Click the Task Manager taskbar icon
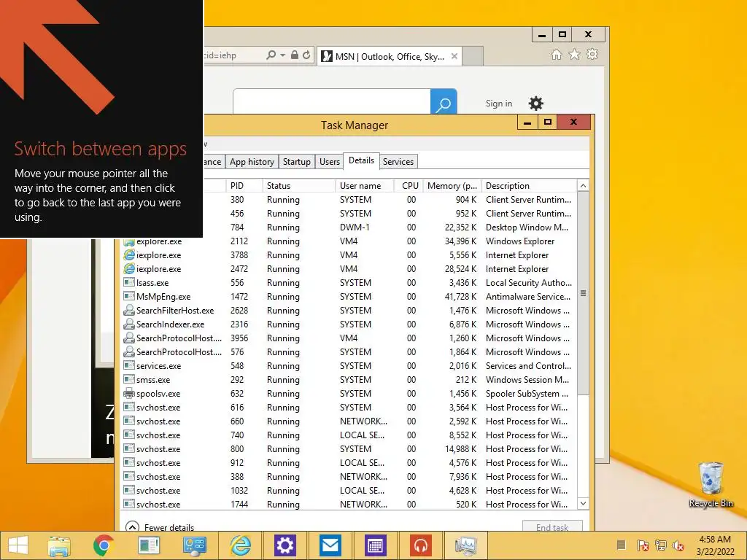Viewport: 747px width, 560px height. pos(465,545)
